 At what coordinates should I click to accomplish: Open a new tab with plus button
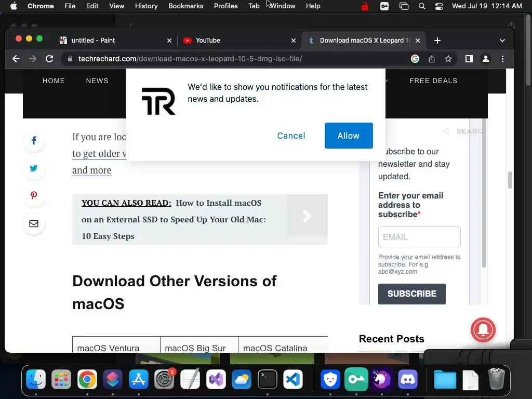[x=437, y=41]
